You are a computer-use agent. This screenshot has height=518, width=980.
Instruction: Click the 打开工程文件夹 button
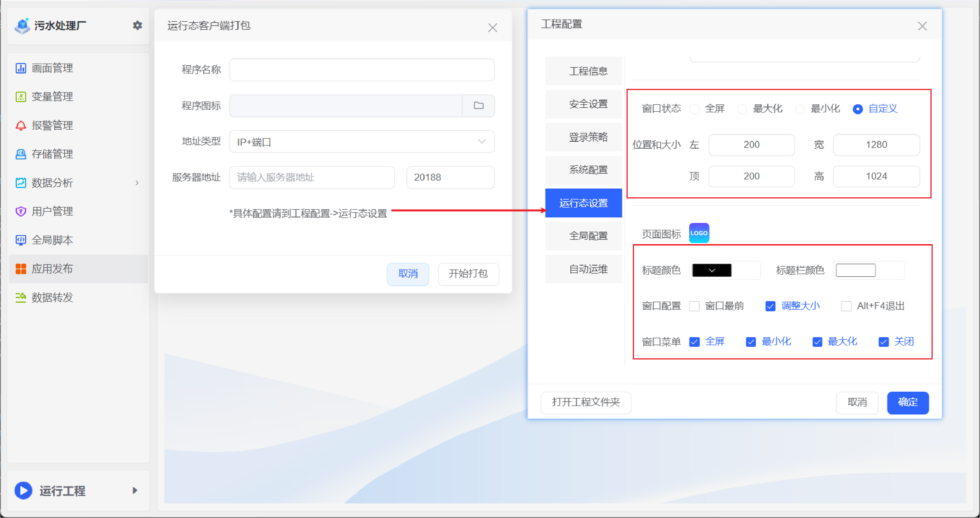point(586,402)
